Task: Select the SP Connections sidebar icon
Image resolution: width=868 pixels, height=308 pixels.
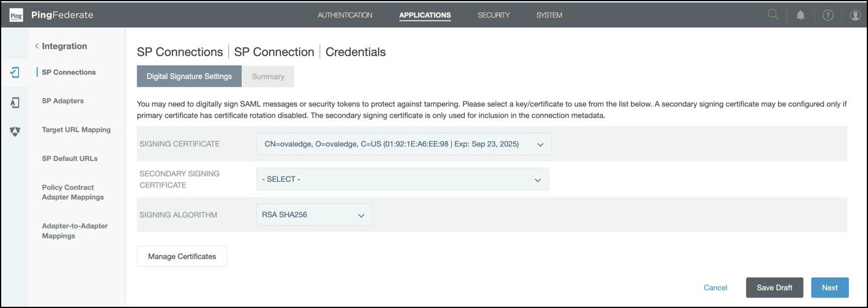Action: (x=15, y=72)
